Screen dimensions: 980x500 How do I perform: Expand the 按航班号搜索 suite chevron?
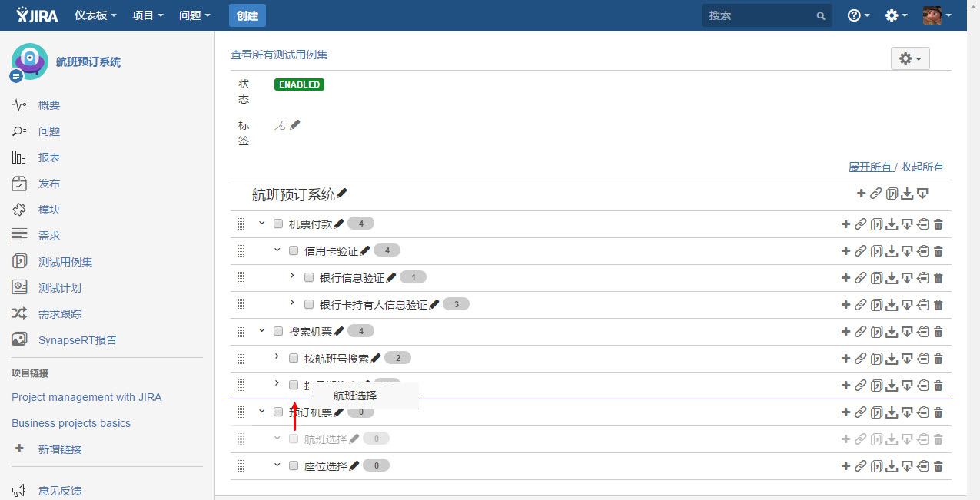click(x=277, y=356)
